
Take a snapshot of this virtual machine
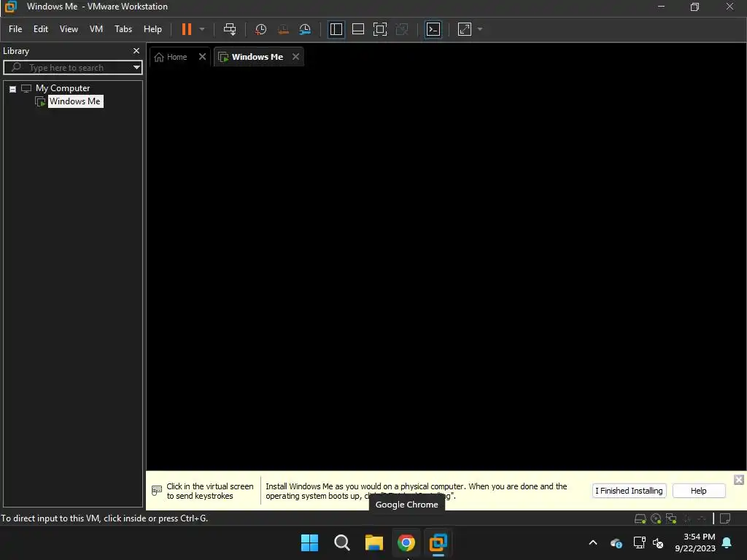click(x=260, y=29)
